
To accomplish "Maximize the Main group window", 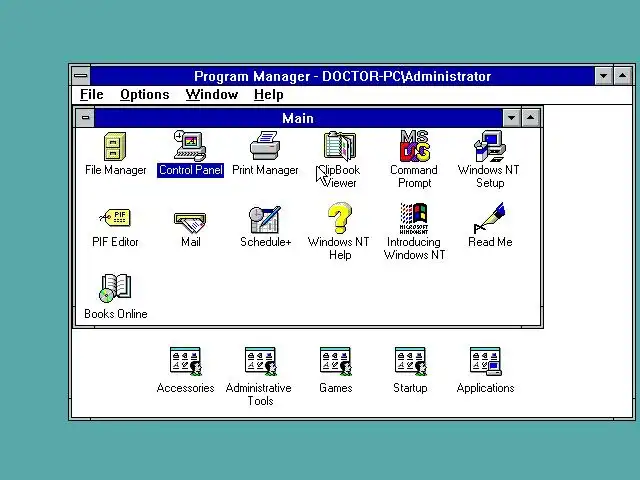I will coord(531,118).
